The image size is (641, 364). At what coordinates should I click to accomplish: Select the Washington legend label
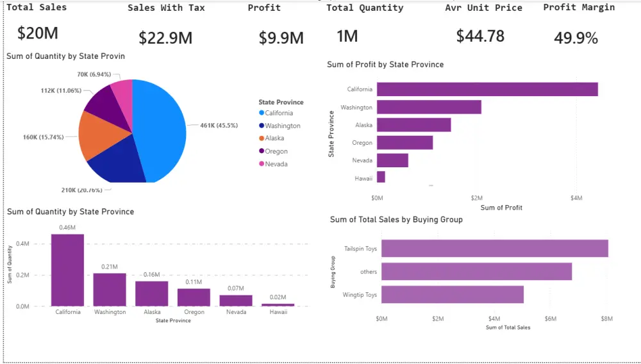pyautogui.click(x=283, y=126)
